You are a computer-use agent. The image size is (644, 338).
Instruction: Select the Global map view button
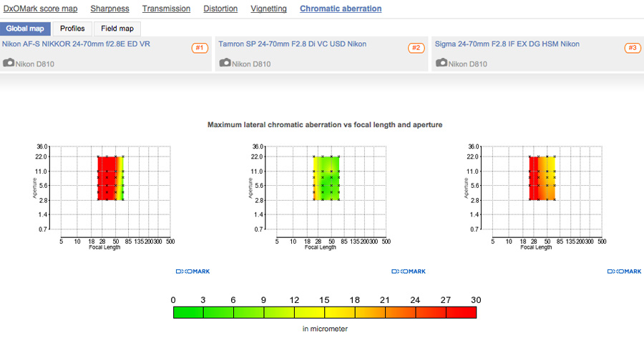25,29
